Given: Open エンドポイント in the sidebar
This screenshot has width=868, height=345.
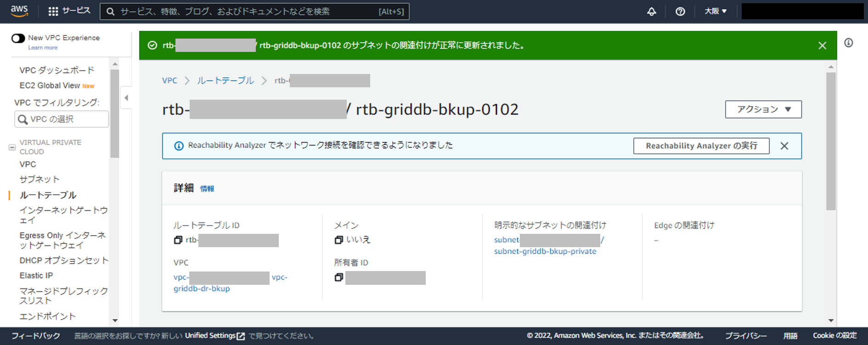Looking at the screenshot, I should pyautogui.click(x=48, y=316).
